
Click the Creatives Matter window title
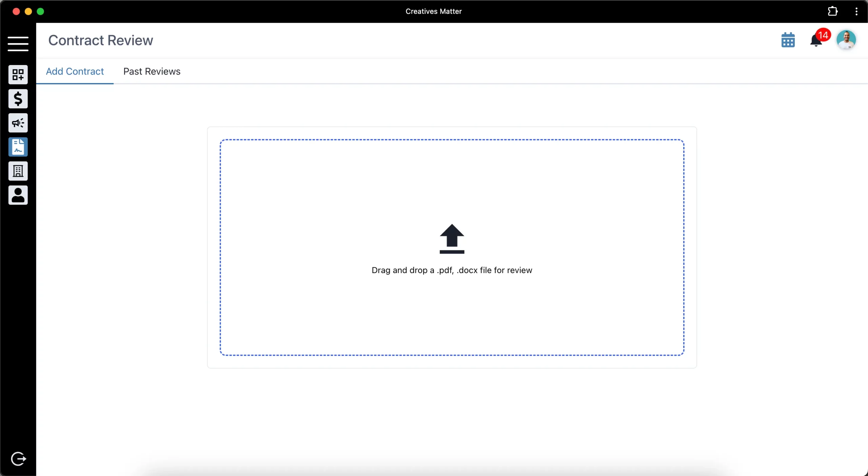pyautogui.click(x=434, y=11)
